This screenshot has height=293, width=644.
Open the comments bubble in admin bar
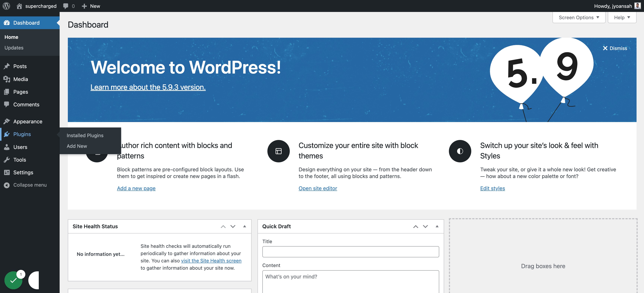[x=66, y=6]
